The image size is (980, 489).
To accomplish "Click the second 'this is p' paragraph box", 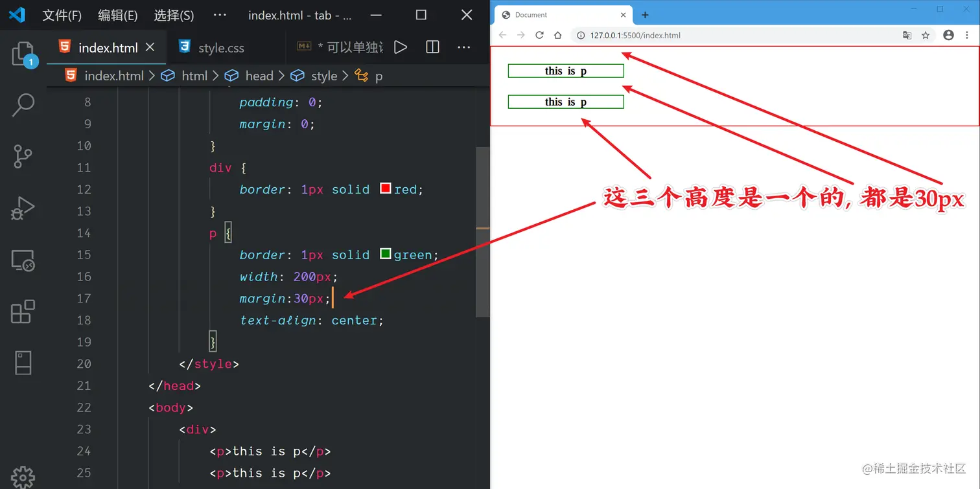I will coord(566,102).
